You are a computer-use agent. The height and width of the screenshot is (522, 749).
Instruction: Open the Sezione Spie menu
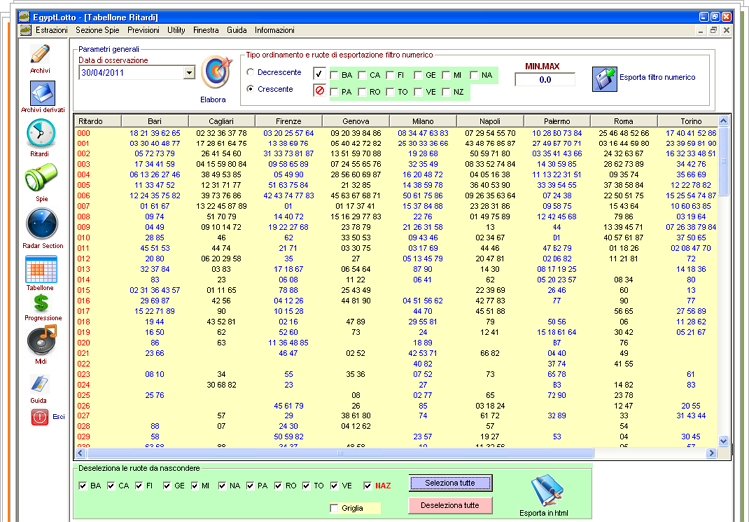pyautogui.click(x=97, y=30)
